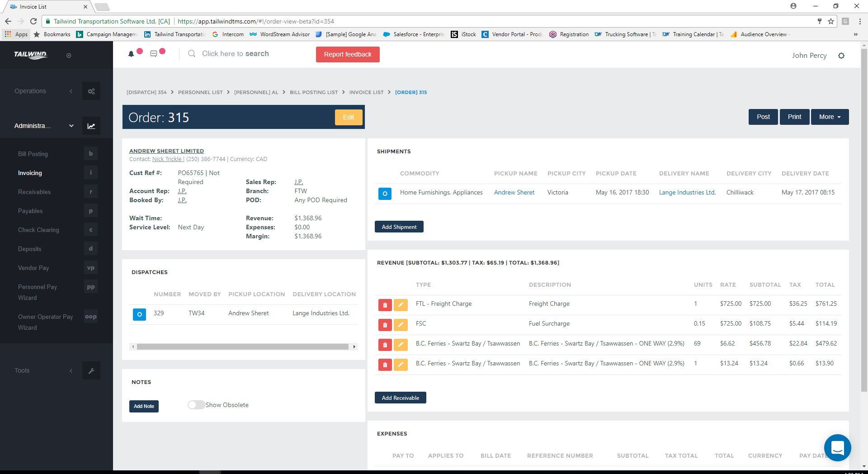The width and height of the screenshot is (868, 474).
Task: Open the Andrew Sheret Limited customer link
Action: click(x=166, y=151)
